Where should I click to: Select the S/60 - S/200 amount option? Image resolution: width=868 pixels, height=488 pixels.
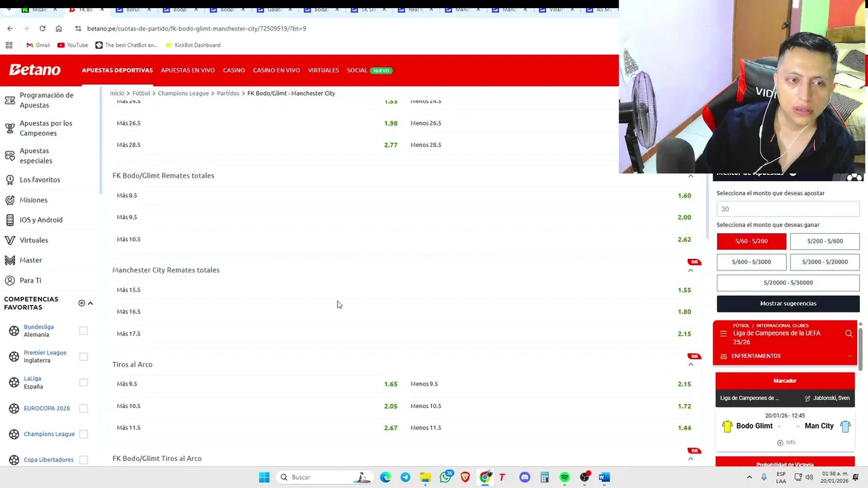[751, 241]
